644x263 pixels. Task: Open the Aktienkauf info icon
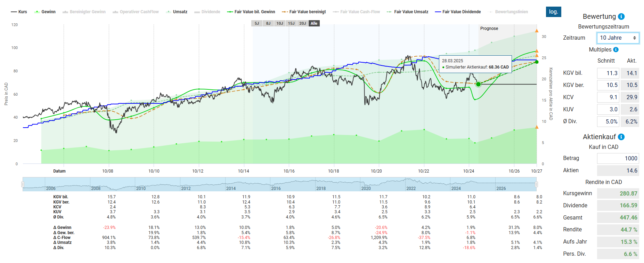(x=621, y=137)
